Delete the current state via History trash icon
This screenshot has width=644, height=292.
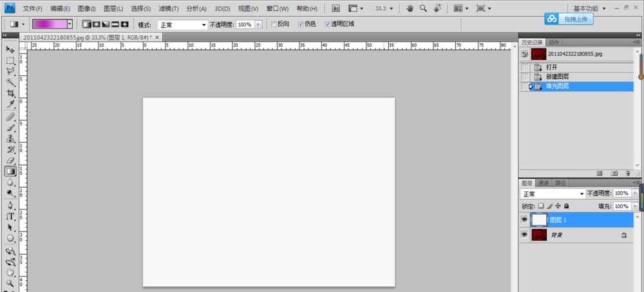pos(629,173)
